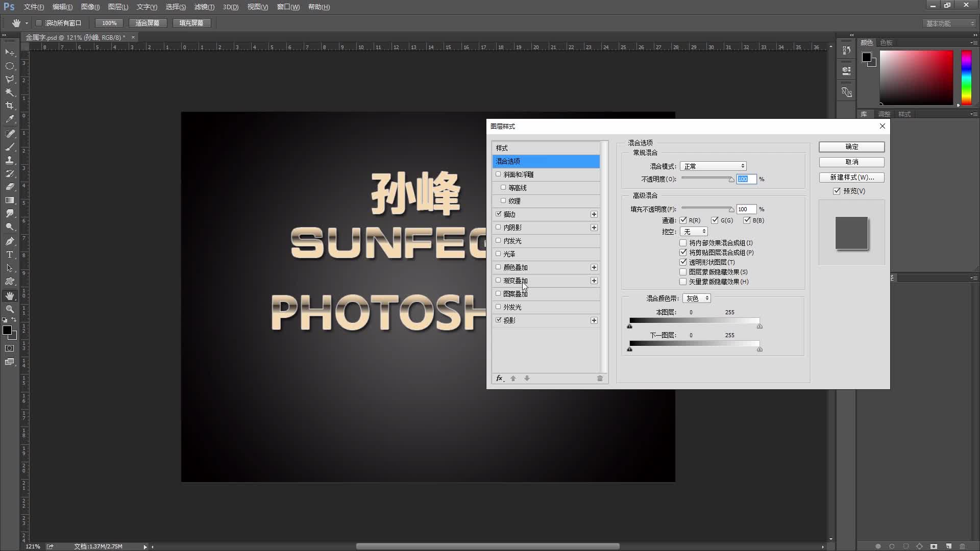Click the delete effect trash icon

[x=600, y=379]
